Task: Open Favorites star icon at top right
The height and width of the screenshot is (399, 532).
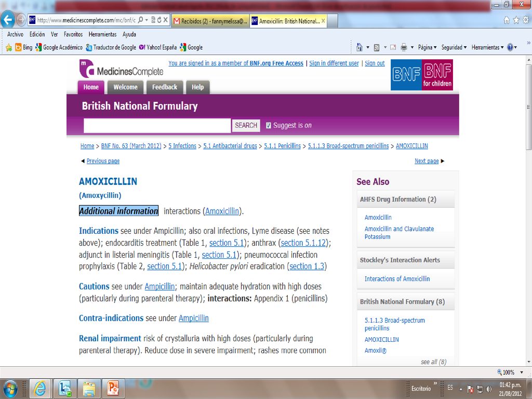Action: (516, 20)
